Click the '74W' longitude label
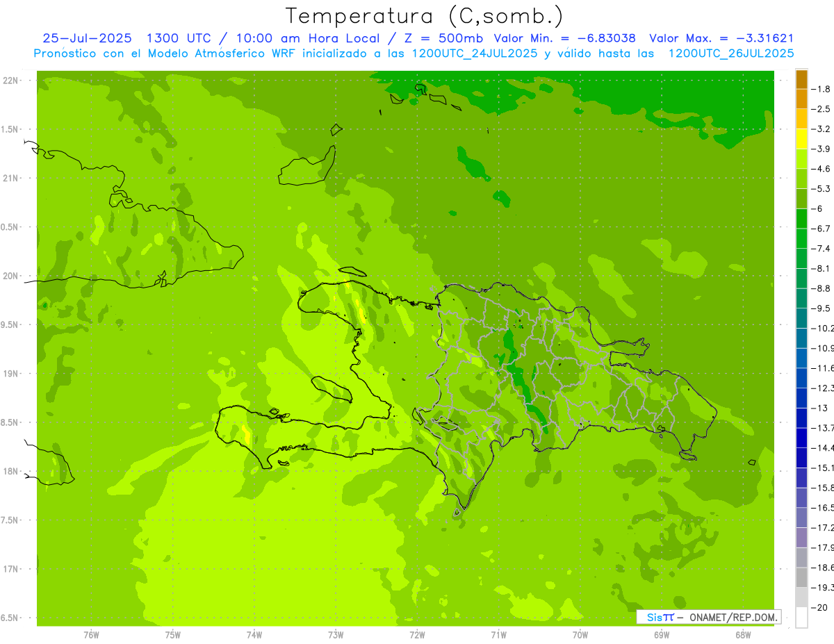Viewport: 834px width, 644px height. (254, 634)
